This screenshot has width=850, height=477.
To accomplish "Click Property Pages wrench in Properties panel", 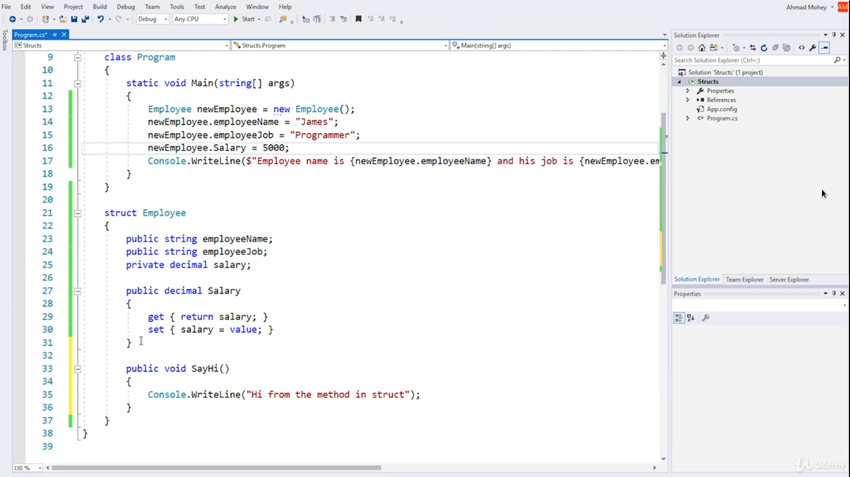I will (x=705, y=318).
